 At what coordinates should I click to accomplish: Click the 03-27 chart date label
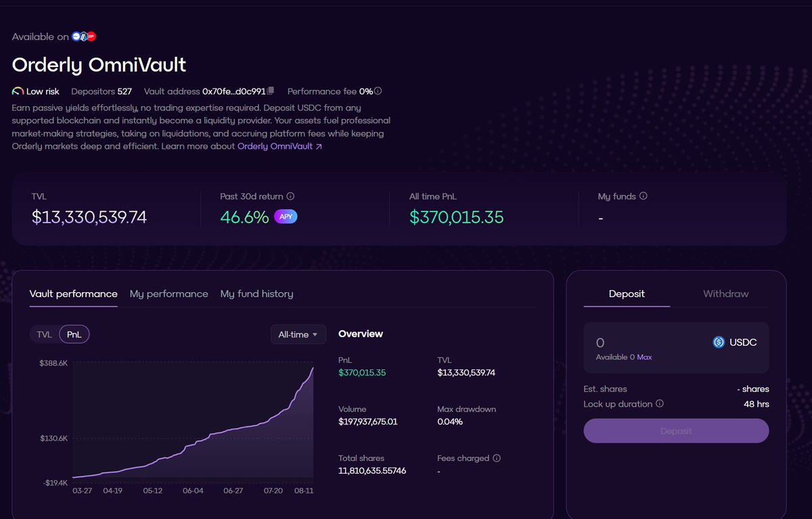[83, 491]
